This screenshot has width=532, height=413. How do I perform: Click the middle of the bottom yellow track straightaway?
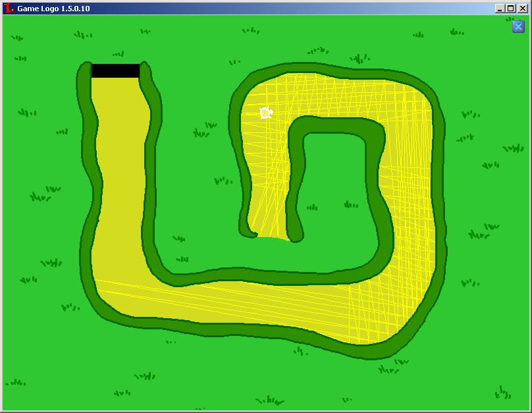250,304
